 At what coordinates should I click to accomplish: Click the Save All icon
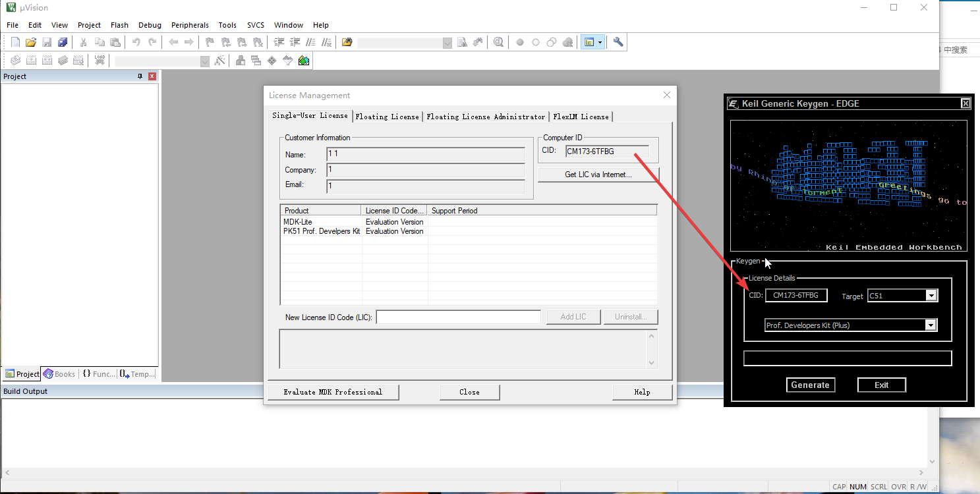tap(63, 42)
